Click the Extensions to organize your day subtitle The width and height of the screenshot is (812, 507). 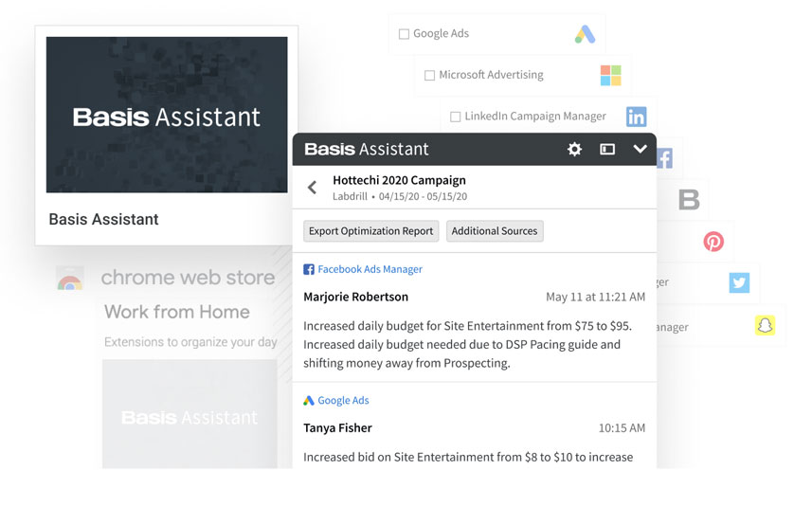tap(190, 342)
